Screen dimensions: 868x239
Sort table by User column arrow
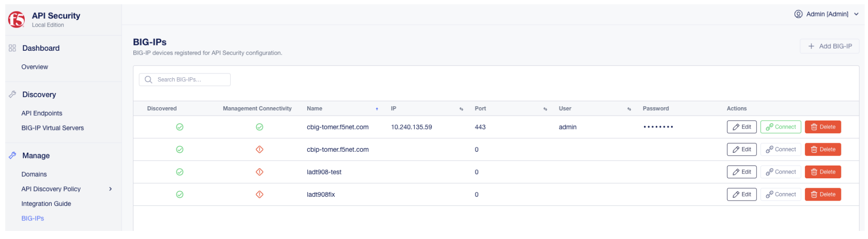[629, 109]
